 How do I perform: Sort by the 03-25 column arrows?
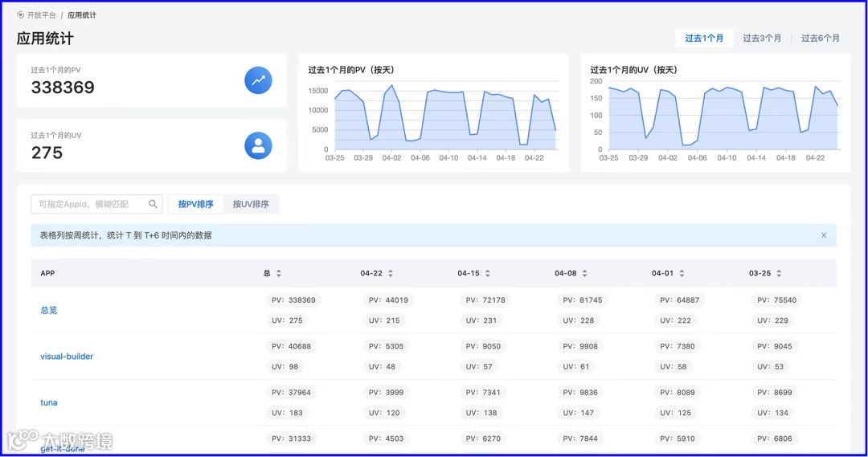779,273
